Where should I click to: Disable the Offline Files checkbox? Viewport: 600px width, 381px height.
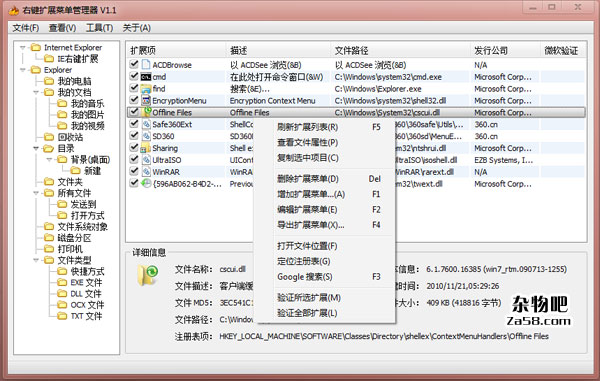coord(134,111)
